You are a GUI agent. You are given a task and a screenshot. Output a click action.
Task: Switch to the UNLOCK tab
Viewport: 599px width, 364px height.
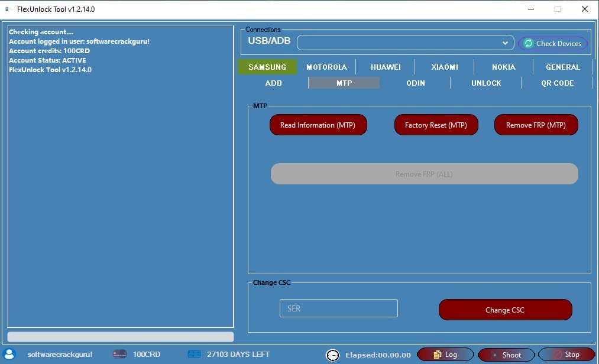[486, 83]
